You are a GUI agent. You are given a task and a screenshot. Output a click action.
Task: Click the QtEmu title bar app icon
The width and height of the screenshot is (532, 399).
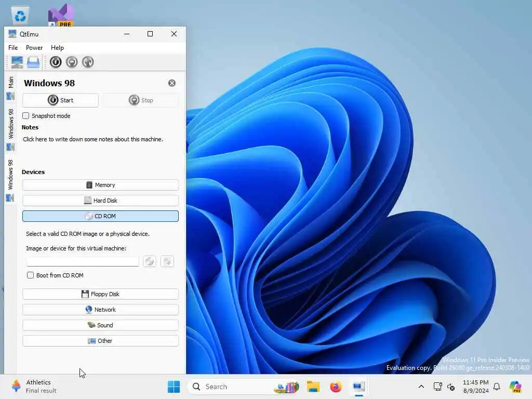(12, 34)
